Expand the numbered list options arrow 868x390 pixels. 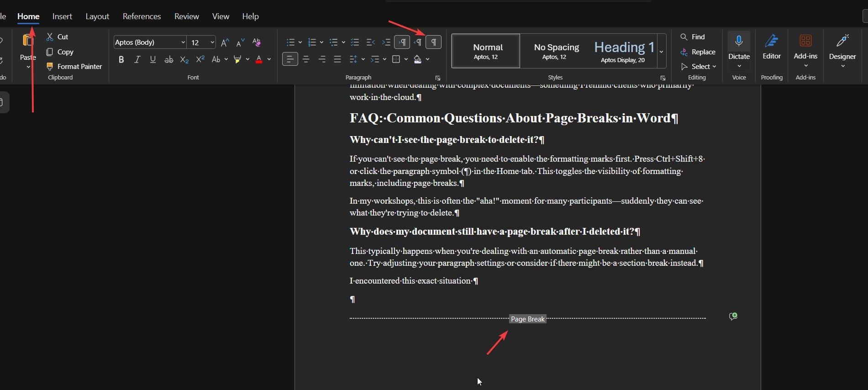point(321,42)
